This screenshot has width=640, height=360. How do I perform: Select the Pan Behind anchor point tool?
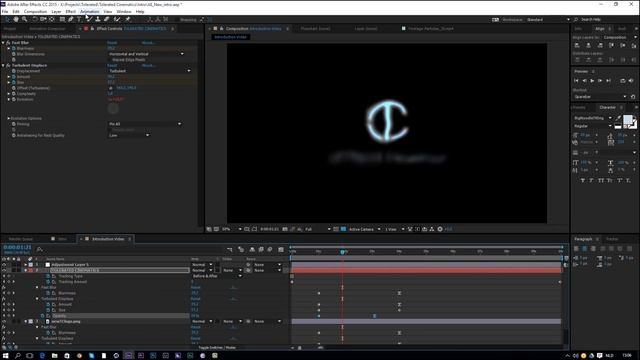[x=52, y=20]
